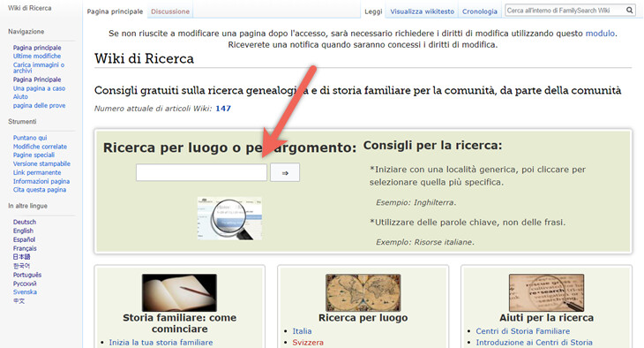This screenshot has height=348, width=644.
Task: Open Introduzione ai Centri di Storia link
Action: pyautogui.click(x=534, y=342)
